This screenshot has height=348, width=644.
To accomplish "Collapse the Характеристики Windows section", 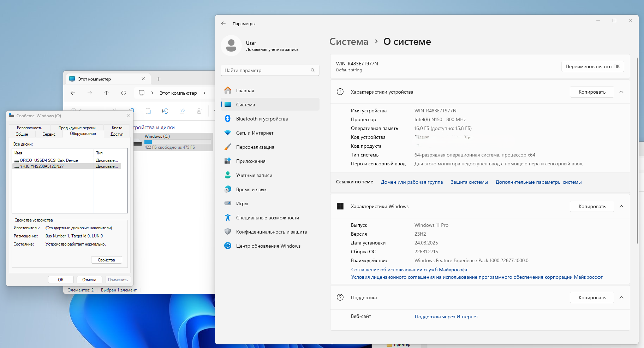I will tap(621, 206).
